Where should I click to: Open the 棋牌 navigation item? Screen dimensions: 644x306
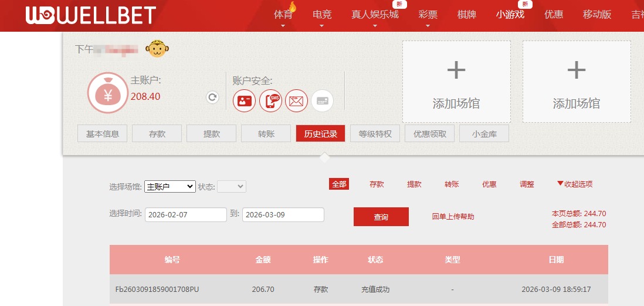(466, 15)
